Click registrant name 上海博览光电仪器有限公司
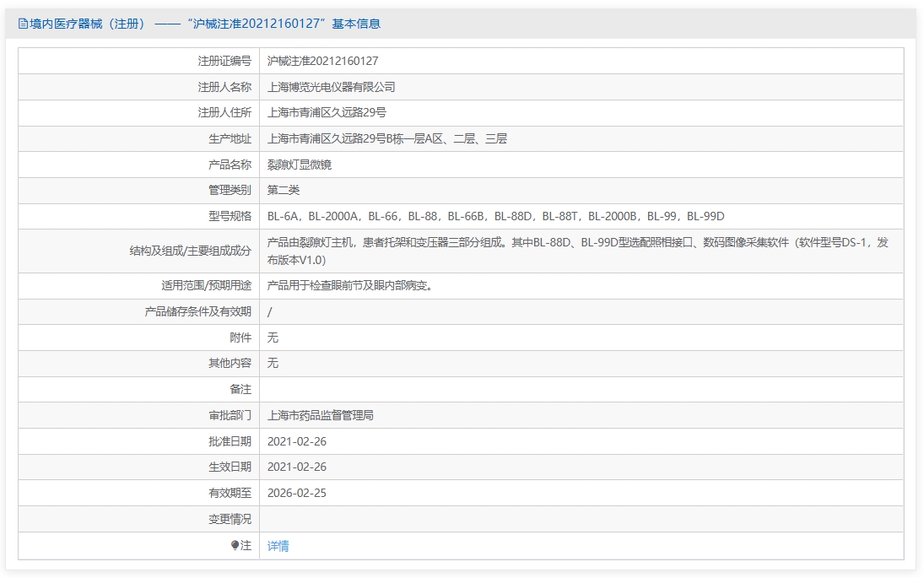This screenshot has height=578, width=924. coord(331,87)
